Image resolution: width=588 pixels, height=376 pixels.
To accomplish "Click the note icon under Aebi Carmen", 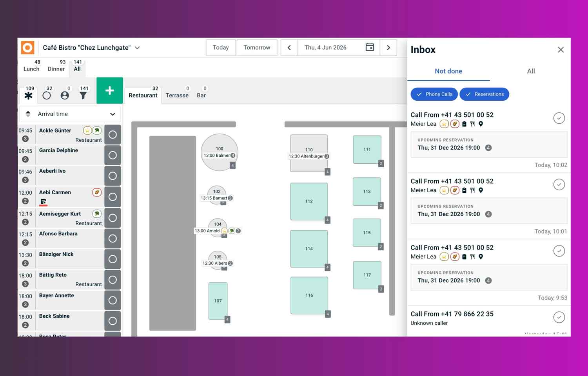I will coord(43,201).
